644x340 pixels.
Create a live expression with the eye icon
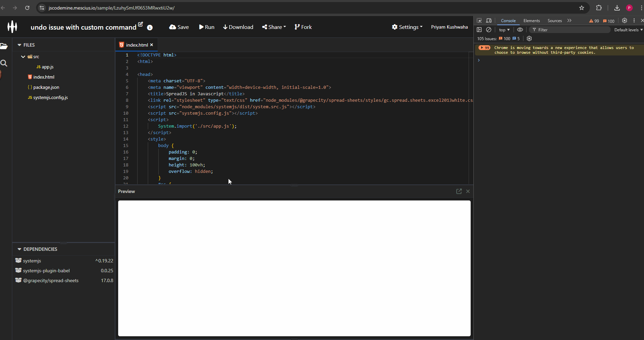coord(520,30)
